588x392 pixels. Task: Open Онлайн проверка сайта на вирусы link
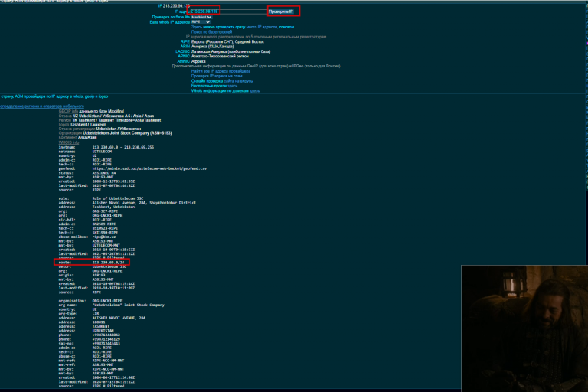click(222, 80)
